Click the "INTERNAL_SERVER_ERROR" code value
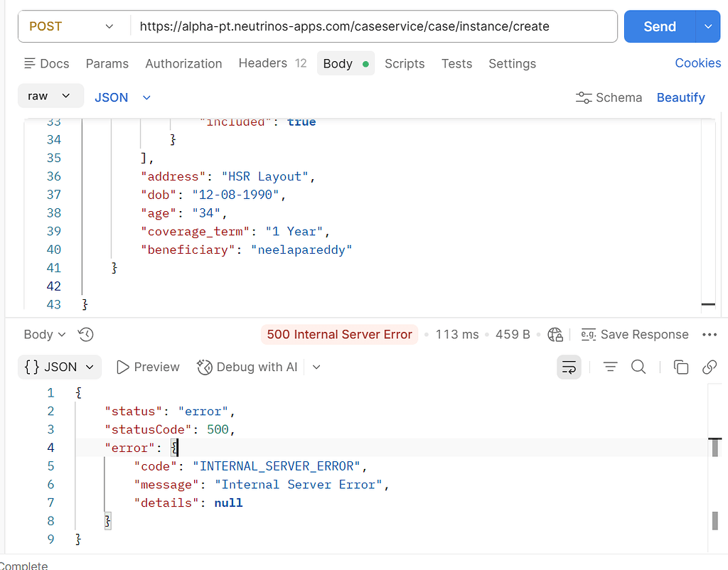The height and width of the screenshot is (570, 728). 277,466
